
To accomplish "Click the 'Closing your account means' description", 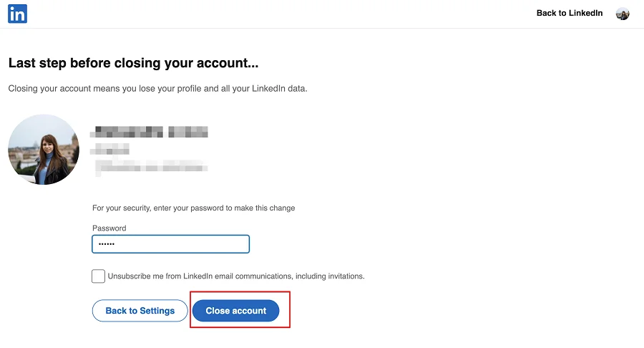I will pyautogui.click(x=157, y=89).
